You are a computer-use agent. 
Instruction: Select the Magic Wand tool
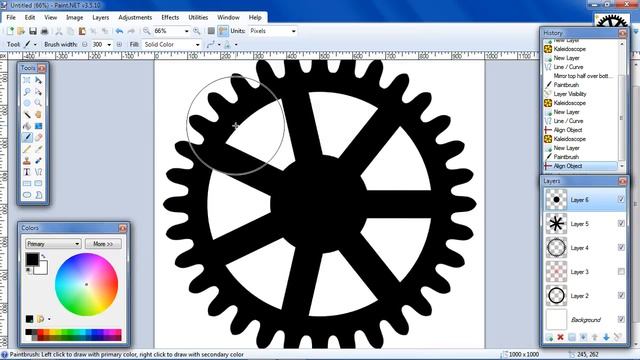[x=27, y=114]
